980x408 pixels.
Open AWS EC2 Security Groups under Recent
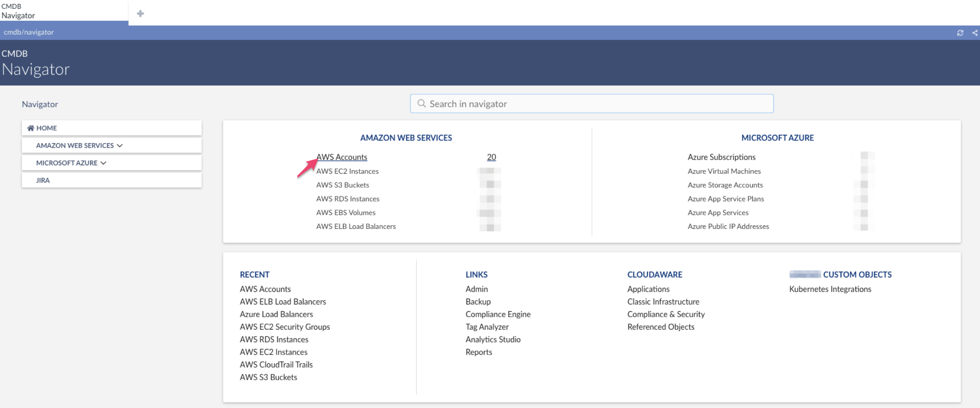[285, 327]
